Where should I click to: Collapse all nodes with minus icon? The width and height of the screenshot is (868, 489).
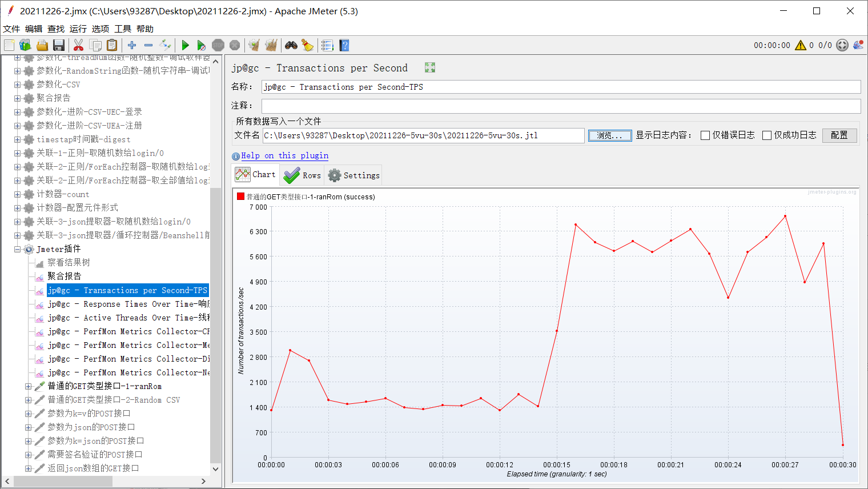pos(148,45)
